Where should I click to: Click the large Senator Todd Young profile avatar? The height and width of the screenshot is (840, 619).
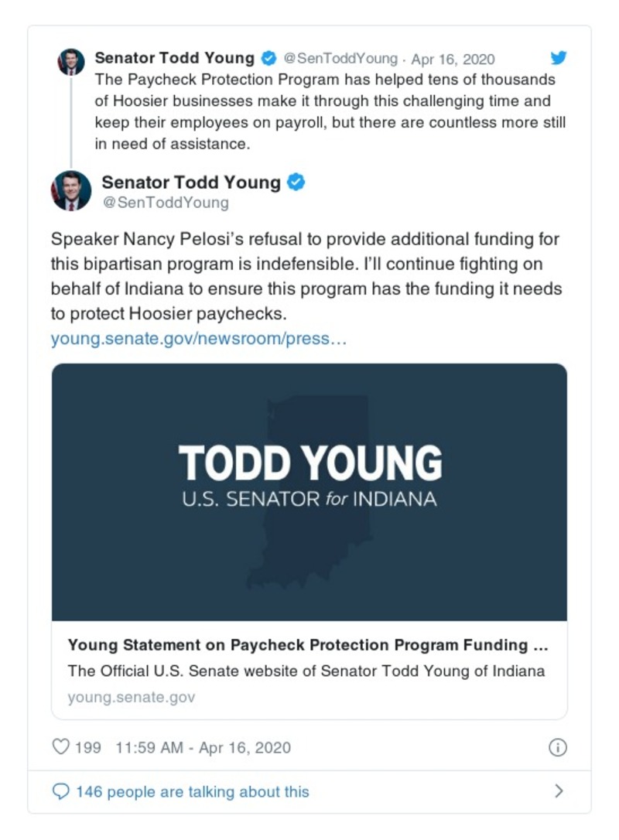pyautogui.click(x=71, y=190)
